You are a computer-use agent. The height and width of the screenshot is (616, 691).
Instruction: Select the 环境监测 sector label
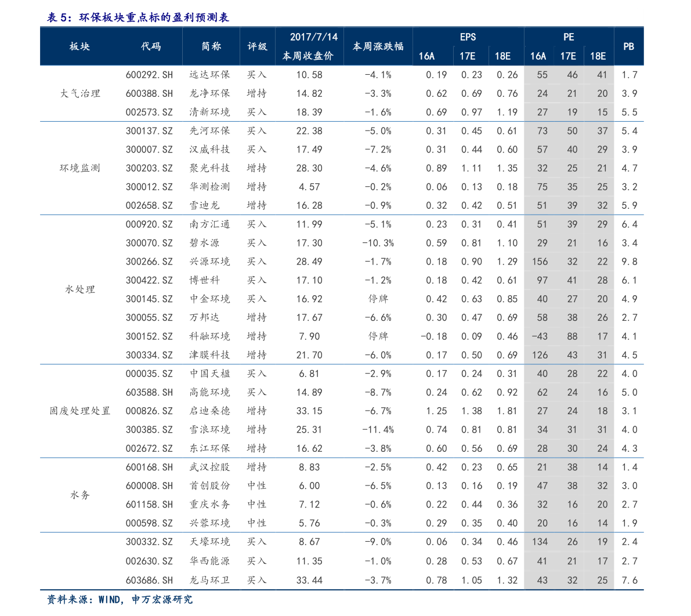[80, 168]
